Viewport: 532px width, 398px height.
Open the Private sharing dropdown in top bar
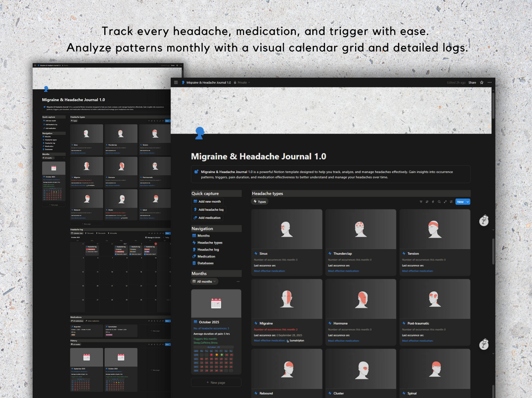242,83
